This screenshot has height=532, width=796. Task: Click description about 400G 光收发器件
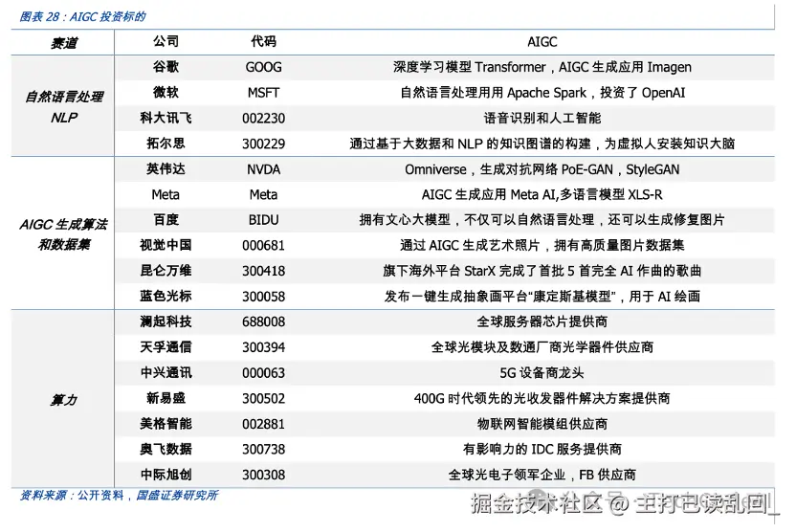click(542, 398)
